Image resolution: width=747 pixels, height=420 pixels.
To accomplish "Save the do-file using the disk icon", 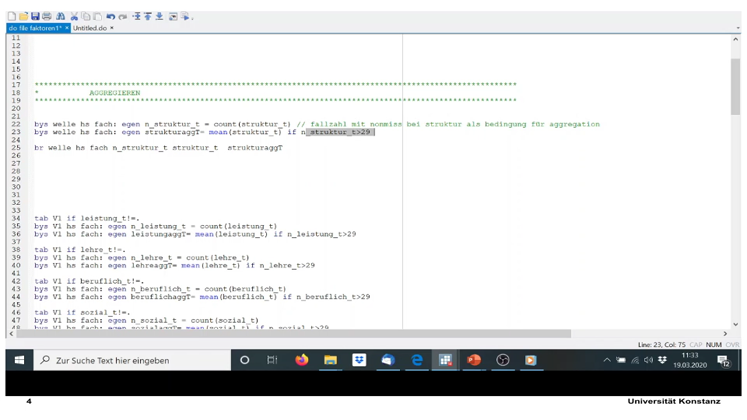I will (x=35, y=17).
